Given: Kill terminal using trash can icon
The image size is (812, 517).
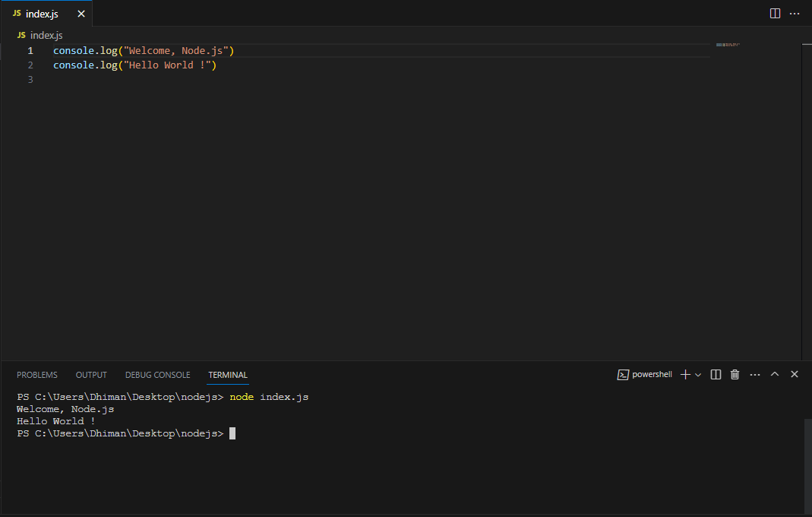Looking at the screenshot, I should [x=735, y=374].
